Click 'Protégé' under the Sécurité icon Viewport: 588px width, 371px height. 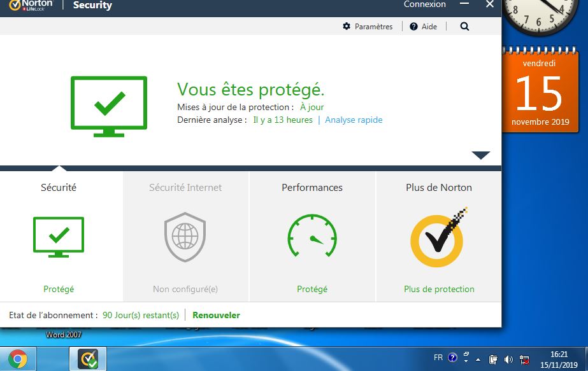coord(59,289)
